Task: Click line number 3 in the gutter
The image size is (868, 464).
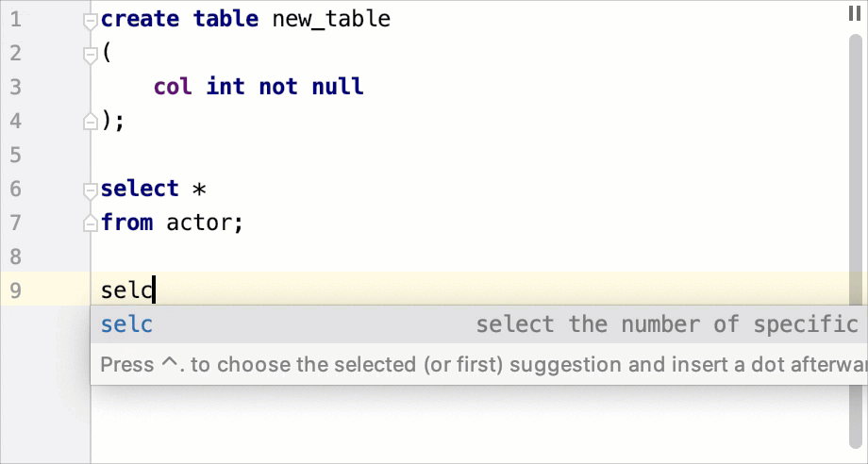Action: 15,87
